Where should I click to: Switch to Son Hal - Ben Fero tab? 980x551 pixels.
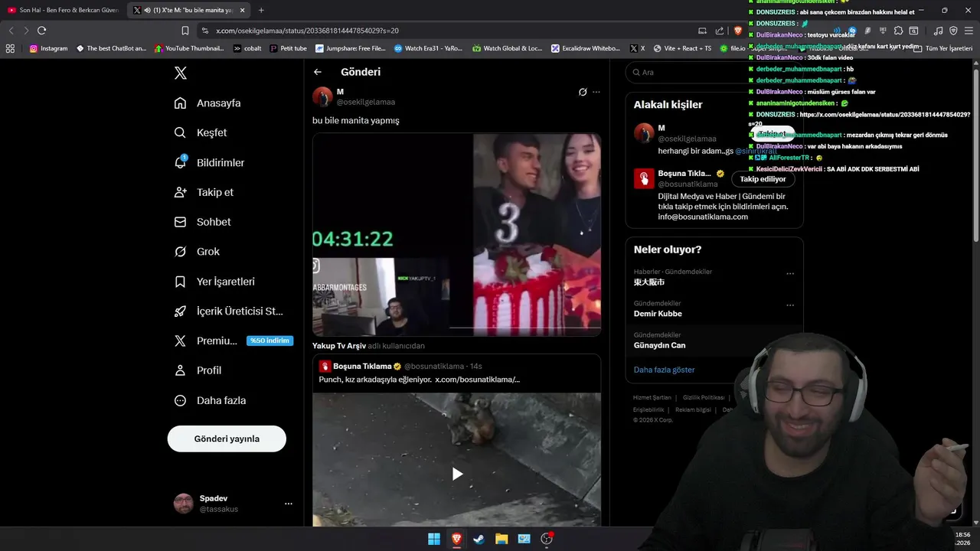63,10
